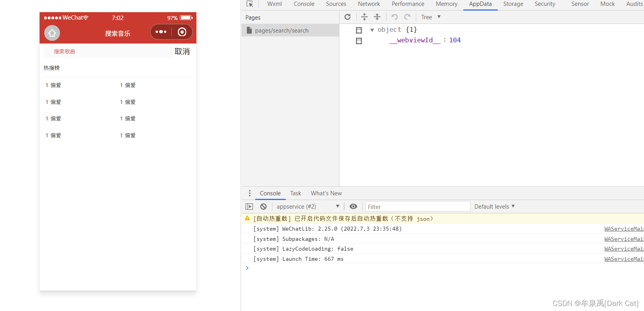Click the 取消 cancel button
This screenshot has height=311, width=644.
(x=182, y=51)
